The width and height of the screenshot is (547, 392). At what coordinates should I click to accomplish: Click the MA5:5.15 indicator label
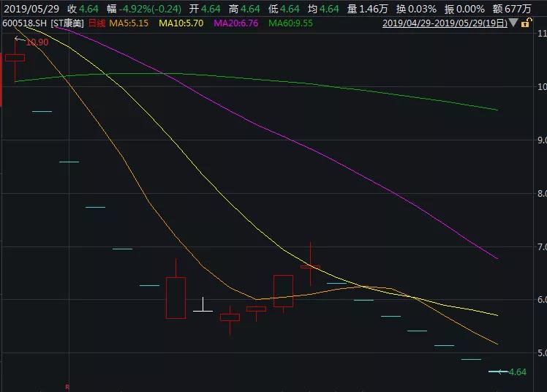click(129, 23)
